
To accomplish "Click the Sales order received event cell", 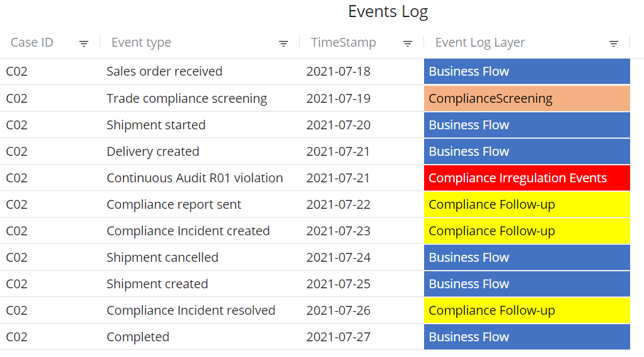I will [x=164, y=71].
